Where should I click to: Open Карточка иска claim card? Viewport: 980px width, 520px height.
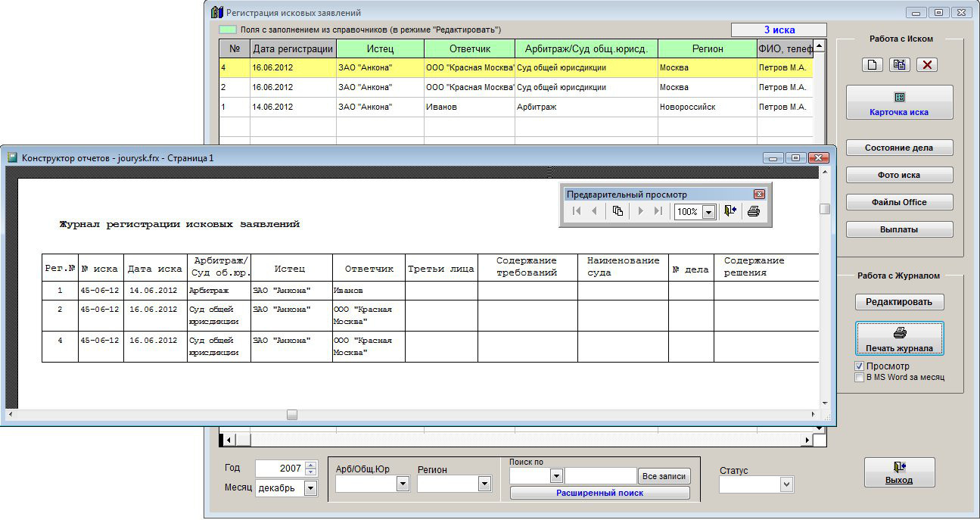[899, 103]
